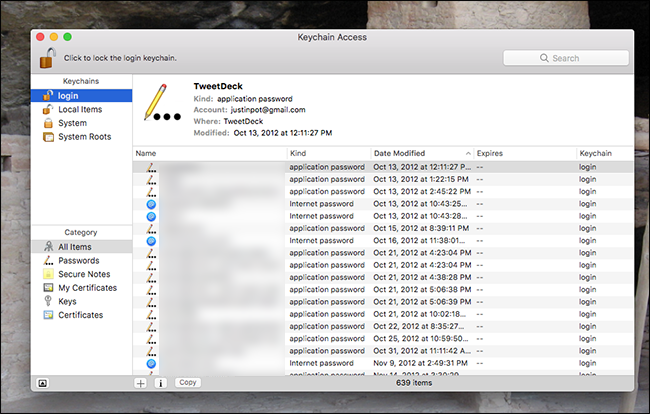Image resolution: width=650 pixels, height=414 pixels.
Task: Select the Local Items keychain
Action: [82, 109]
